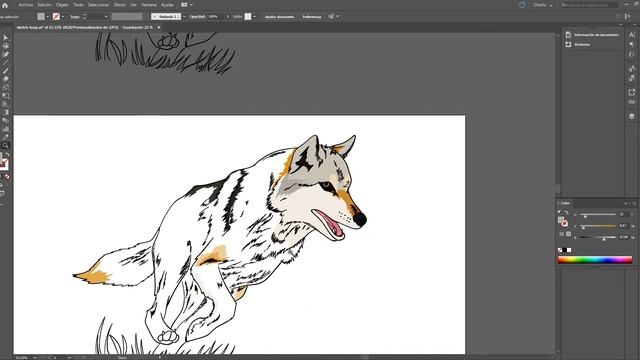
Task: Open the arrange documents layout dropdown
Action: [187, 5]
